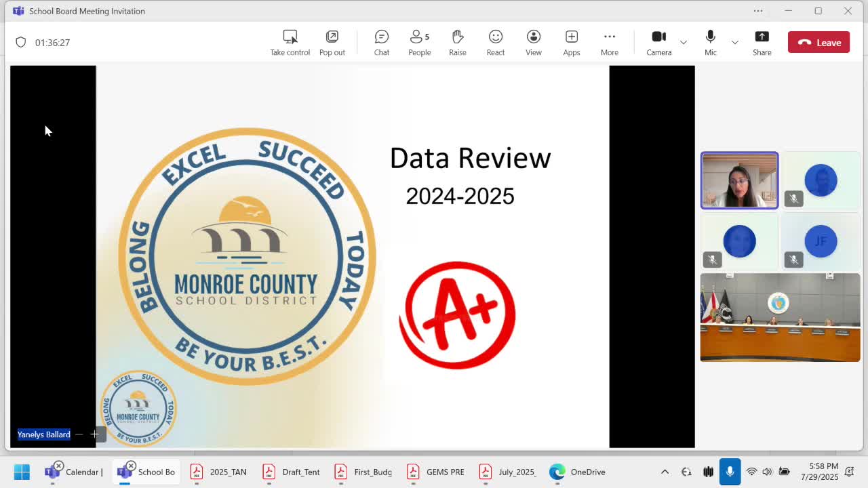Click the large Monroe County School District logo
Image resolution: width=868 pixels, height=488 pixels.
click(247, 256)
